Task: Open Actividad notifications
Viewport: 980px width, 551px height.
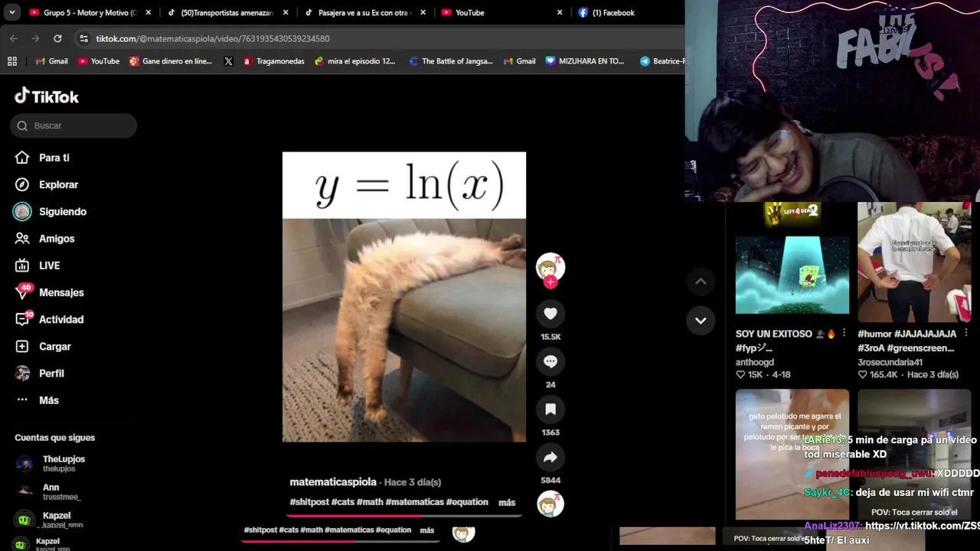Action: pyautogui.click(x=50, y=319)
